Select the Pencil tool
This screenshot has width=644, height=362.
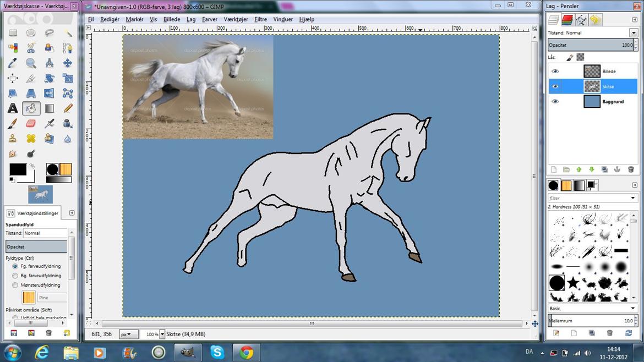(x=68, y=108)
